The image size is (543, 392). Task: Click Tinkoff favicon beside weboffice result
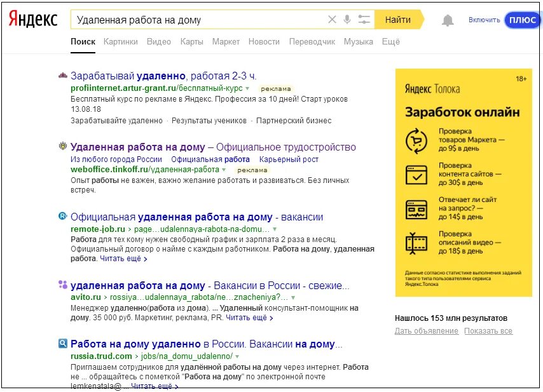point(63,145)
